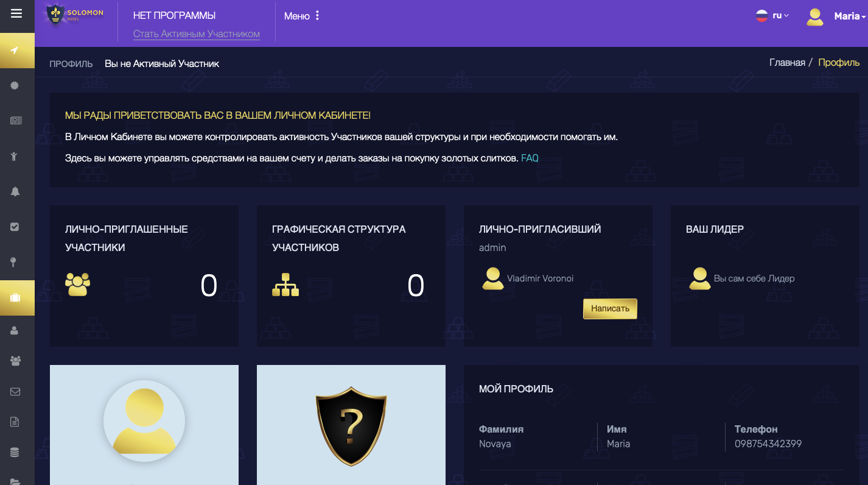Viewport: 868px width, 485px height.
Task: Open the newspaper icon in the sidebar
Action: coord(16,121)
